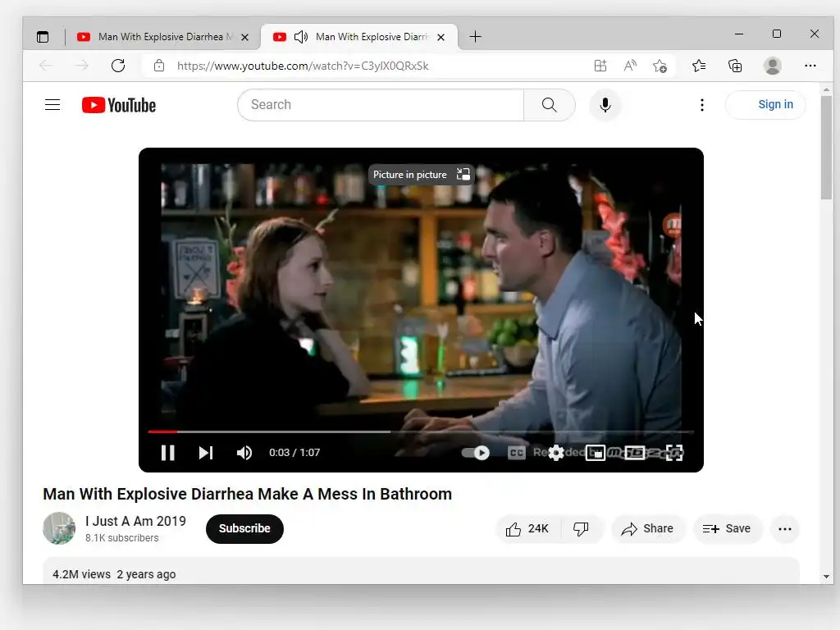This screenshot has width=840, height=630.
Task: Expand the description showing 4.2M views
Action: tap(421, 572)
